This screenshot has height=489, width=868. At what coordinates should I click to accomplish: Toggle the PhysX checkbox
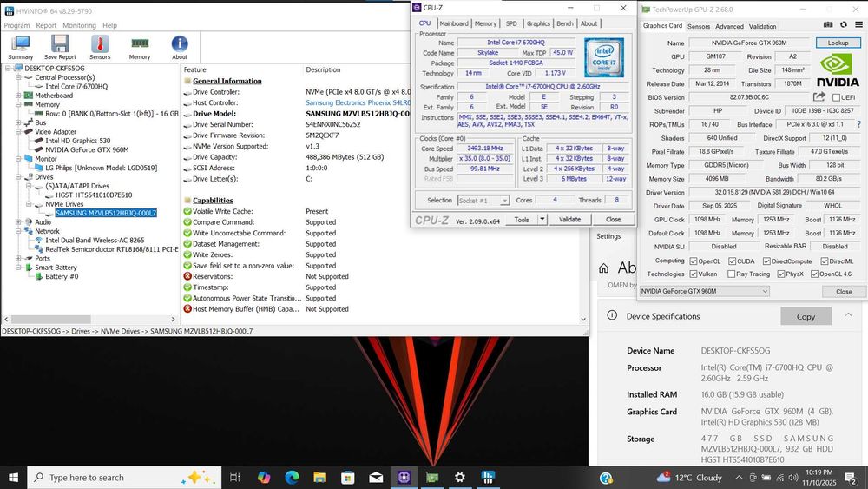pos(780,274)
